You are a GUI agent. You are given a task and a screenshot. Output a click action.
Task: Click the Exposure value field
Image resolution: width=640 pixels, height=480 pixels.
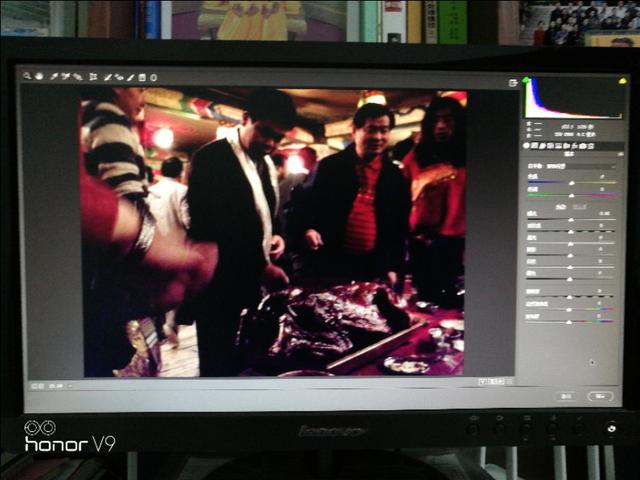pos(604,213)
